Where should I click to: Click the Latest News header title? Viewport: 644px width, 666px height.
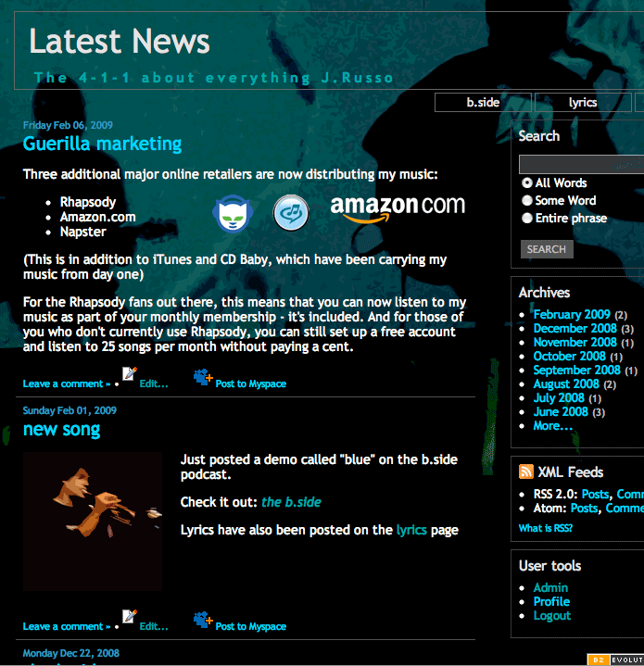[120, 41]
